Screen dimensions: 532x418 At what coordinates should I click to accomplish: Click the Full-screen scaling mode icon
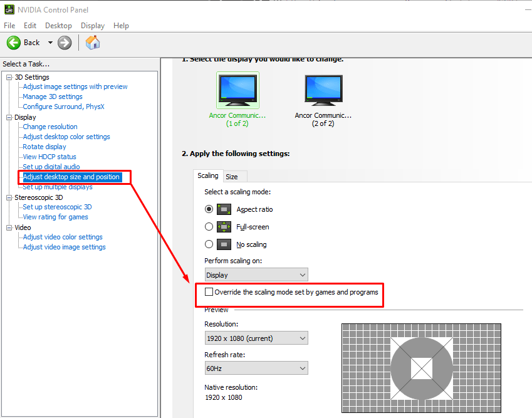[224, 226]
